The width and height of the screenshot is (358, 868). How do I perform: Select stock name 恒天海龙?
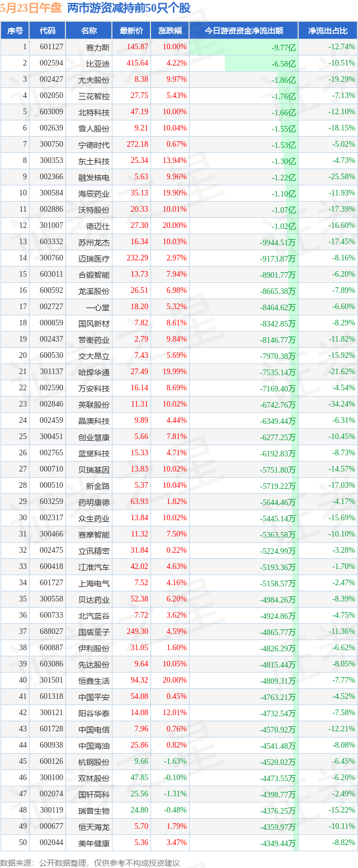[94, 827]
